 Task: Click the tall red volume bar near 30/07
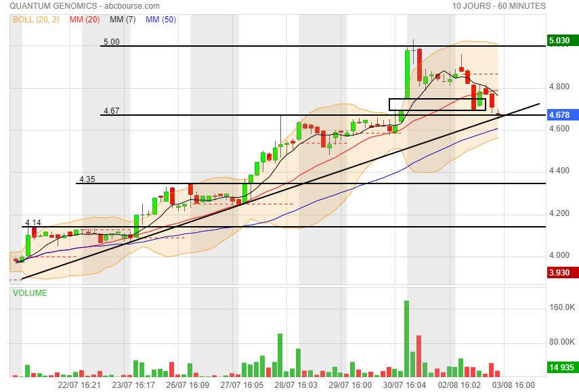click(419, 356)
